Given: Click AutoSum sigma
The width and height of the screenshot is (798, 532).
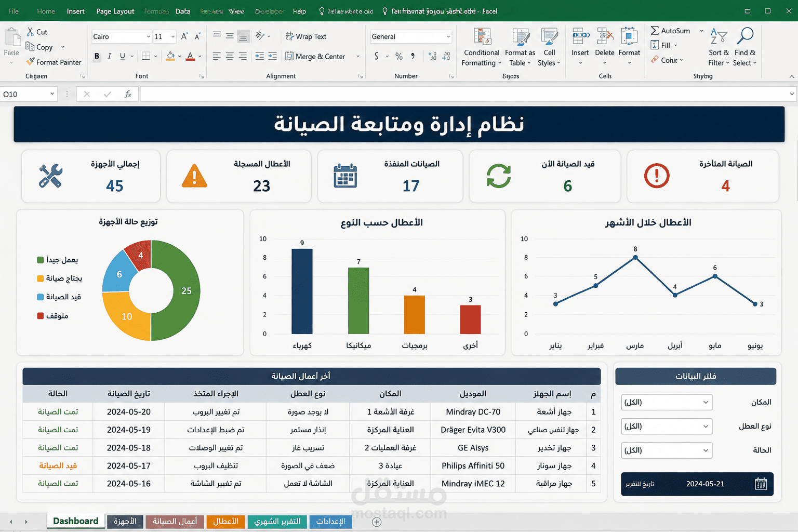Looking at the screenshot, I should [655, 31].
